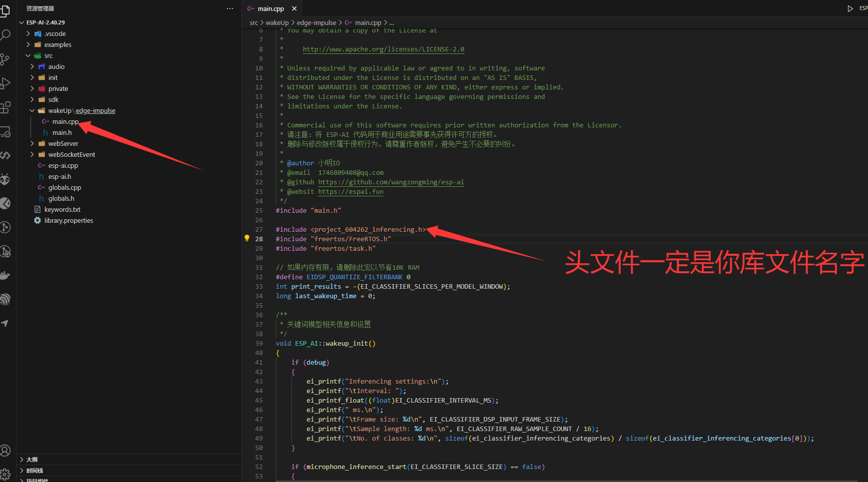Open the Accounts icon in activity bar
The height and width of the screenshot is (482, 868).
click(x=5, y=451)
